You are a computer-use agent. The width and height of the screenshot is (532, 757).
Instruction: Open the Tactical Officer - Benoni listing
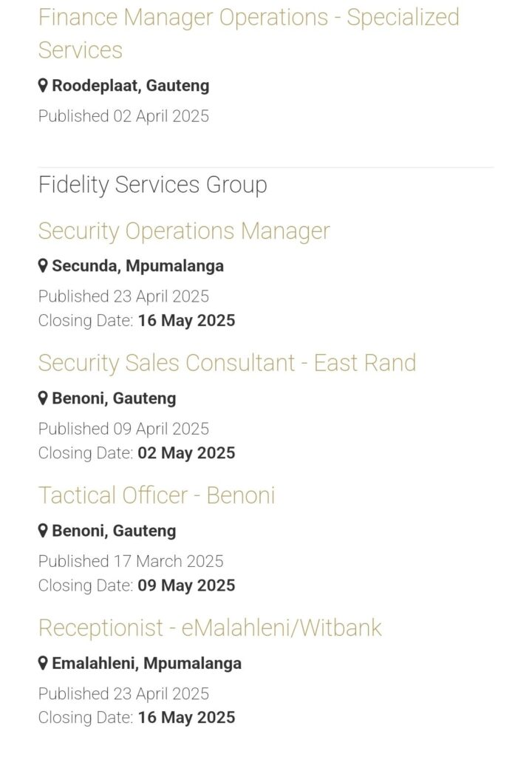[x=157, y=495]
